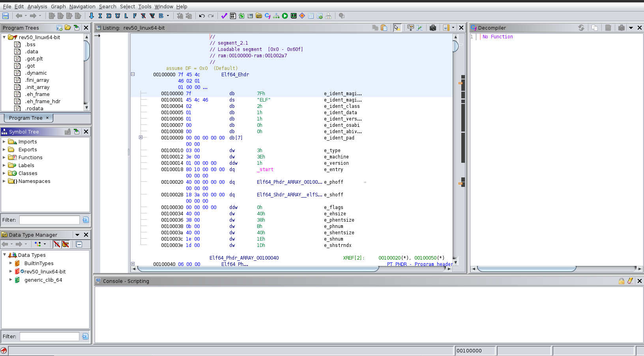Screen dimensions: 644x356
Task: Expand BuiltInTypes in Data Type Manager
Action: point(11,263)
